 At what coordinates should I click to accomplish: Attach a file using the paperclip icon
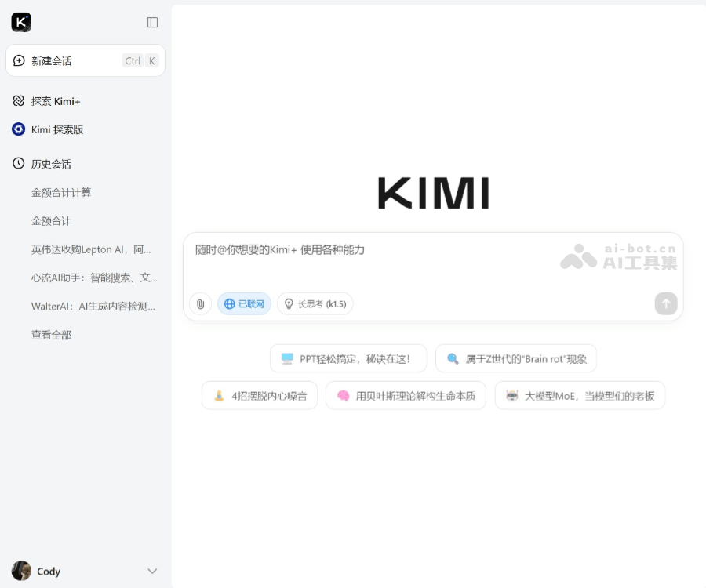pos(201,303)
